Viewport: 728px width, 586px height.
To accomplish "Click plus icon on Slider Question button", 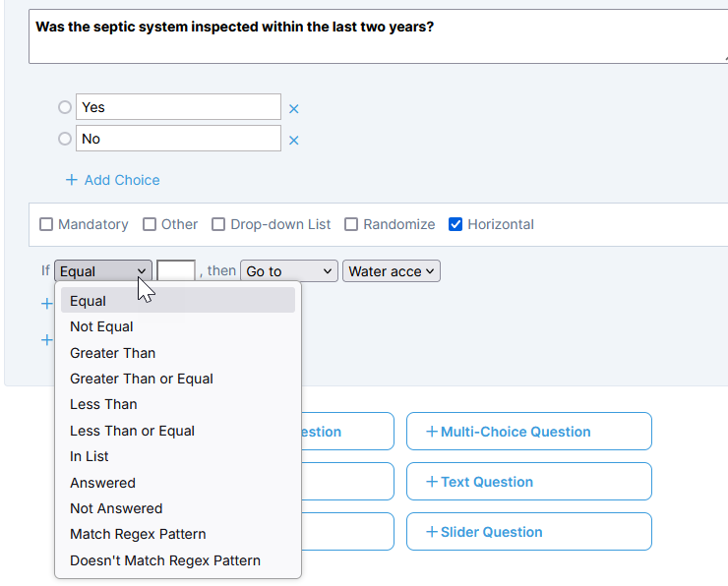I will pos(432,532).
